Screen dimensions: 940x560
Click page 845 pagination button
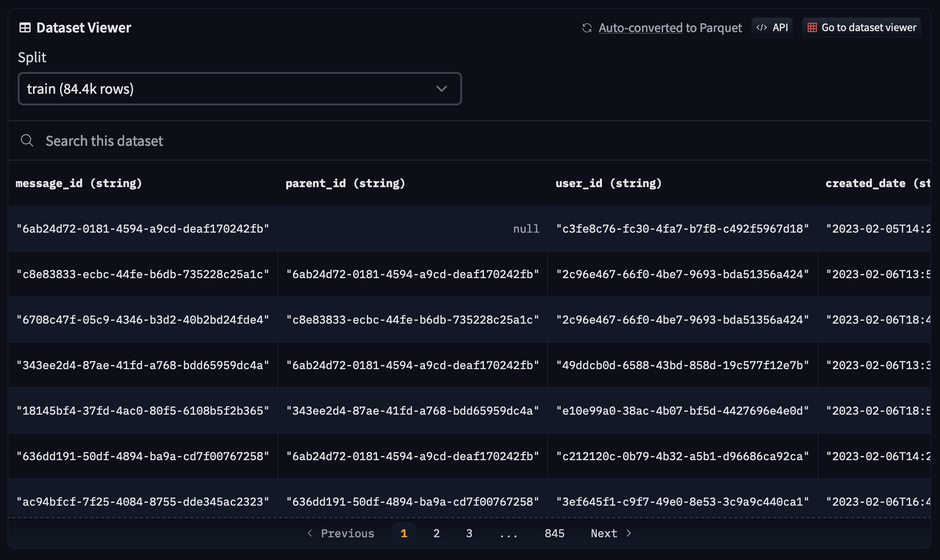(554, 533)
